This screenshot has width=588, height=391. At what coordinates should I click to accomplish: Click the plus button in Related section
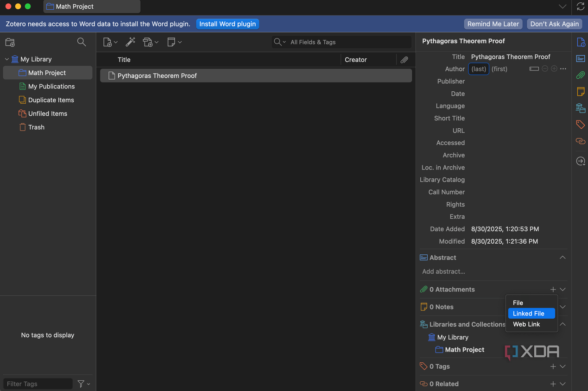(553, 384)
